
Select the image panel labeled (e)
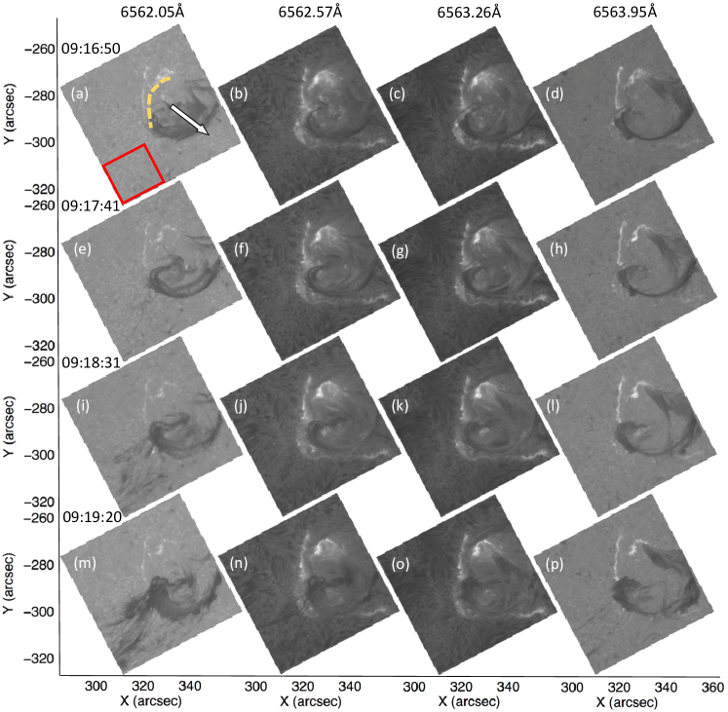coord(151,271)
